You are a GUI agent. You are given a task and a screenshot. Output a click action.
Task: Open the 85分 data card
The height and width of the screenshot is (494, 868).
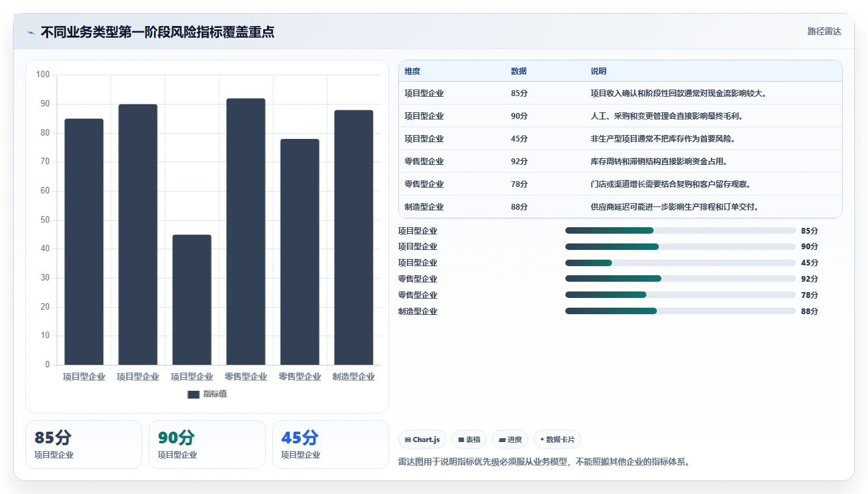[84, 444]
